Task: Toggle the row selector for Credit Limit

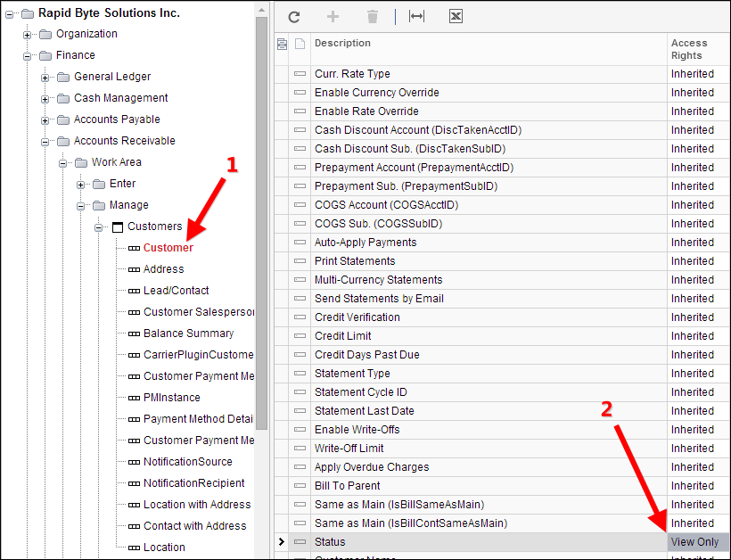Action: coord(300,335)
